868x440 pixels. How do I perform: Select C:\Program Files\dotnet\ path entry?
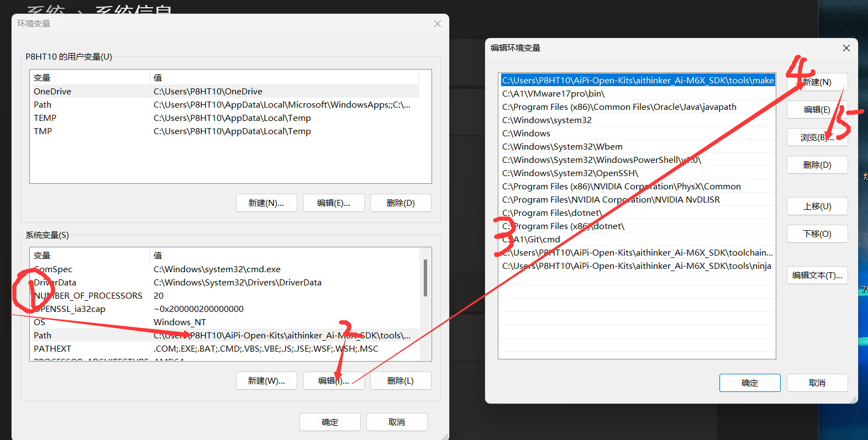637,213
